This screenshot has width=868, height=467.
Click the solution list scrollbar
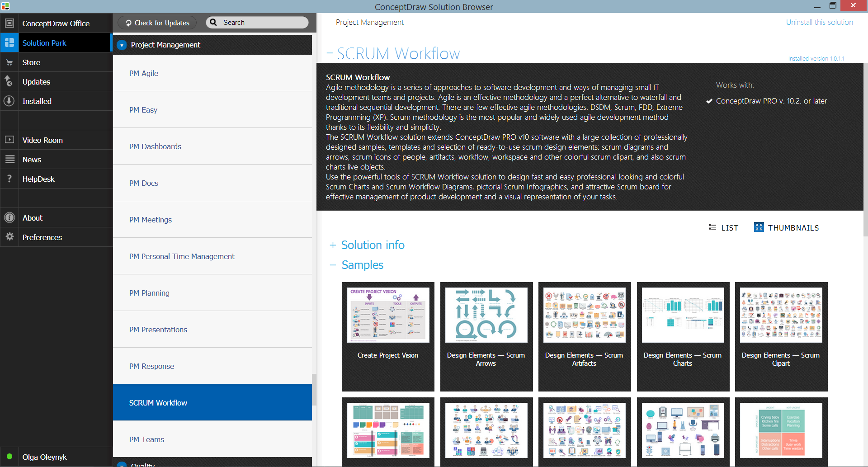click(x=314, y=390)
